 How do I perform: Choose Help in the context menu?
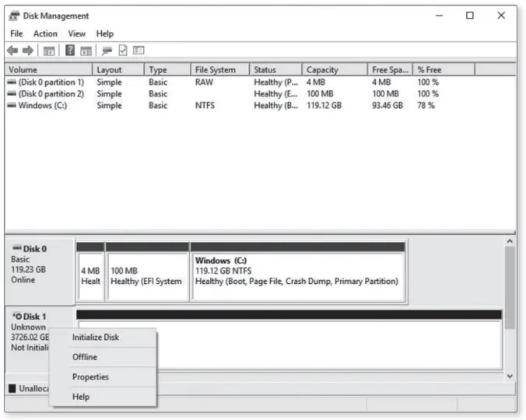point(103,397)
